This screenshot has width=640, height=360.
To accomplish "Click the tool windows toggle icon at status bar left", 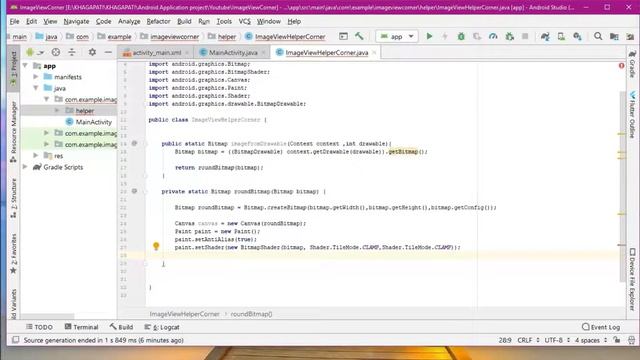I will (x=16, y=340).
